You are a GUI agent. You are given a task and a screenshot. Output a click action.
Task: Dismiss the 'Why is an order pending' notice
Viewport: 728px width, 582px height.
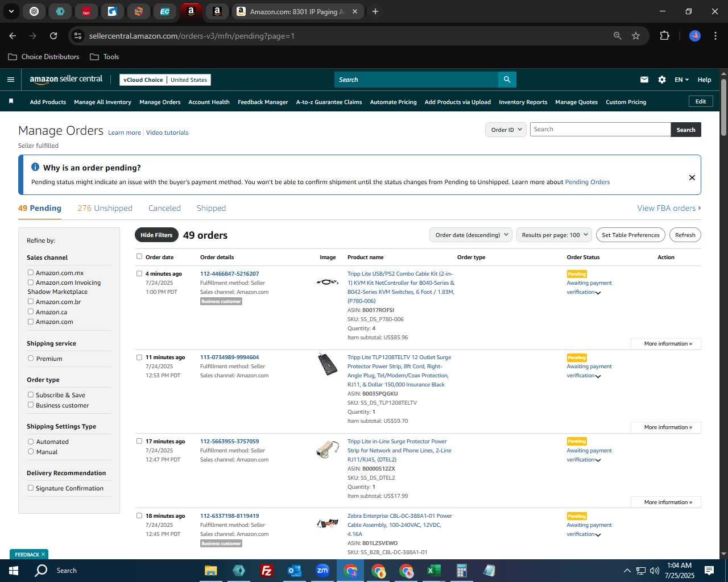[x=692, y=177]
